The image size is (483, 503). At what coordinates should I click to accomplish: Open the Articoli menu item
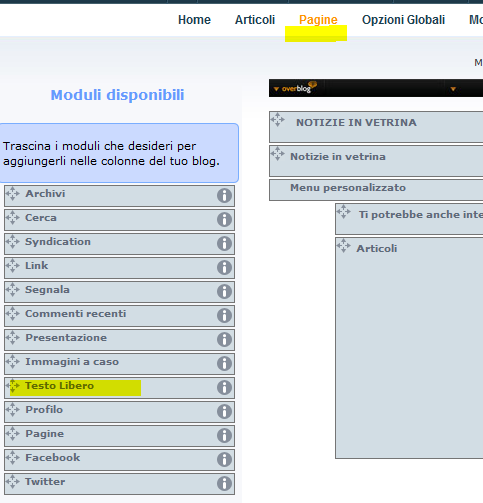[x=255, y=20]
